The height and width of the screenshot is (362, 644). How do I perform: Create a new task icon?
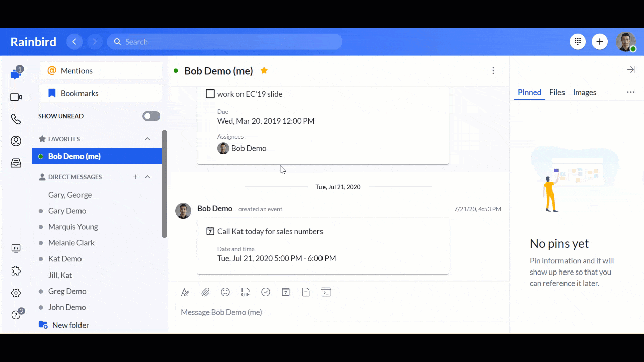click(x=266, y=292)
